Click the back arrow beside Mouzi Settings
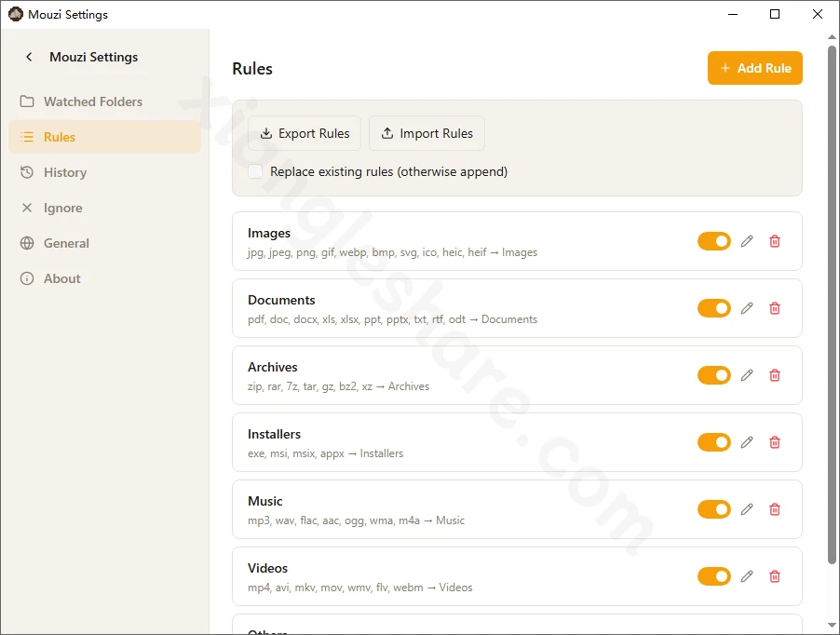Screen dimensions: 840x635 (29, 57)
